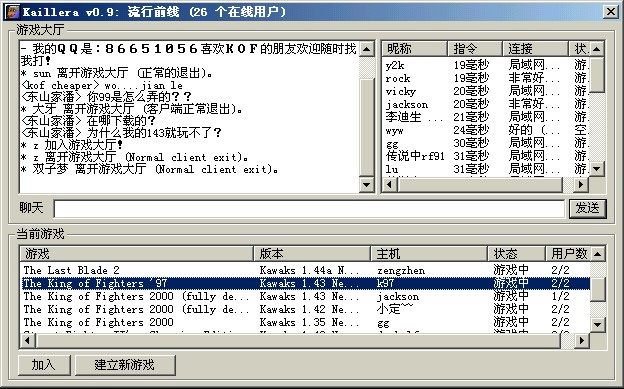
Task: Sort games by 版本 column header
Action: click(312, 254)
